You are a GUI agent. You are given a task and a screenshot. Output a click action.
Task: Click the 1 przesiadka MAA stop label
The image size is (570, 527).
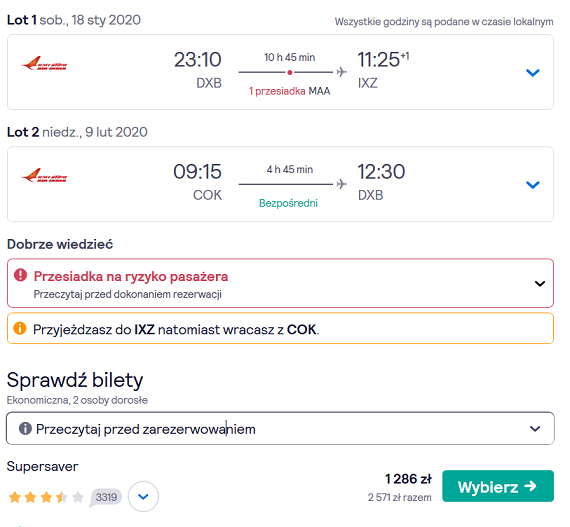pyautogui.click(x=289, y=91)
